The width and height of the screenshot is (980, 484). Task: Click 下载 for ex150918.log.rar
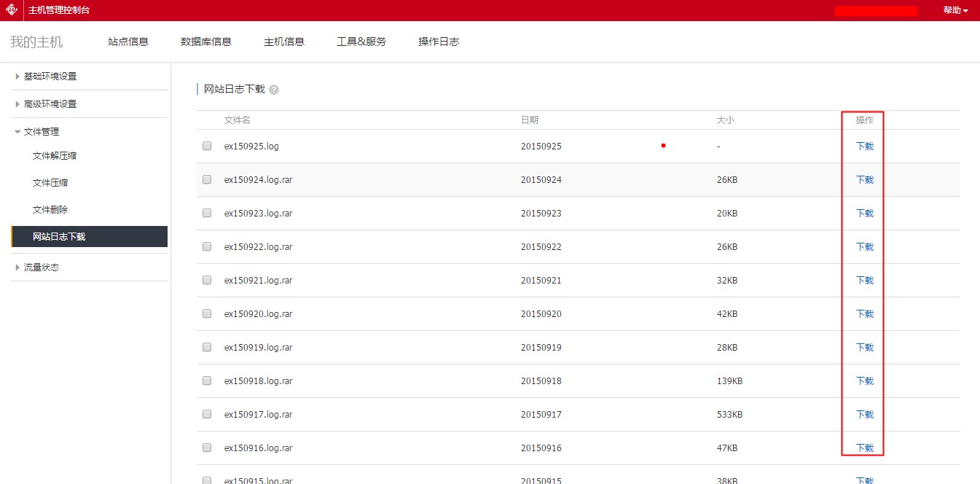(864, 380)
